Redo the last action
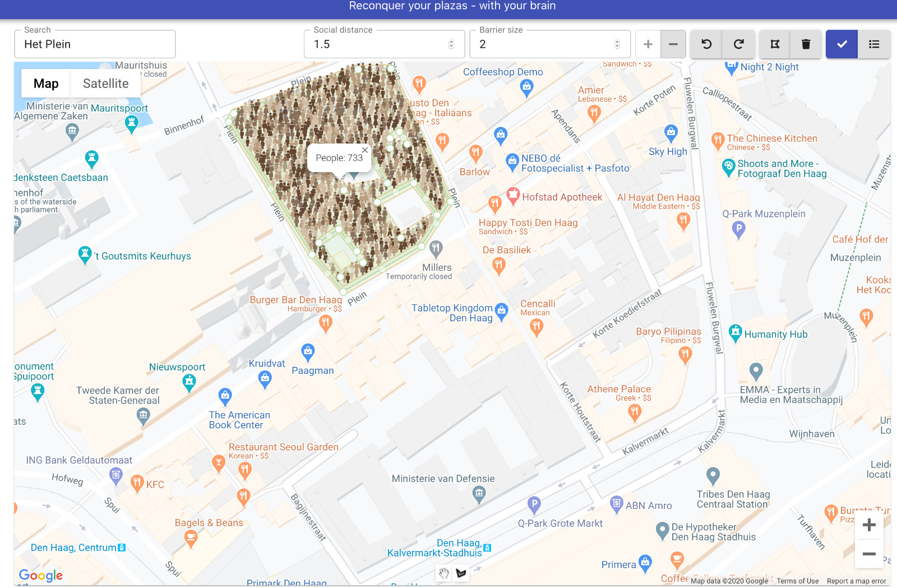Screen dimensions: 897x588 click(739, 44)
